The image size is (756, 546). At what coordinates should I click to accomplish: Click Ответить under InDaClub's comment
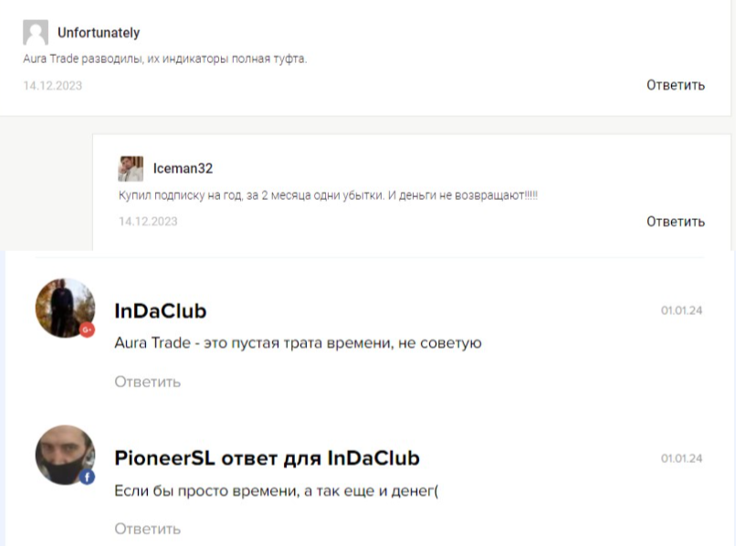pyautogui.click(x=147, y=382)
